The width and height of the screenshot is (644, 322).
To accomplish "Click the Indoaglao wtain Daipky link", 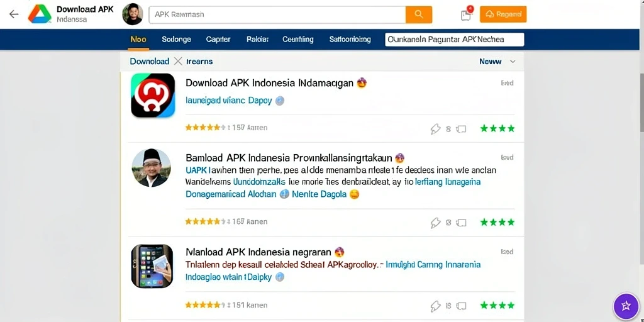I will pos(229,277).
